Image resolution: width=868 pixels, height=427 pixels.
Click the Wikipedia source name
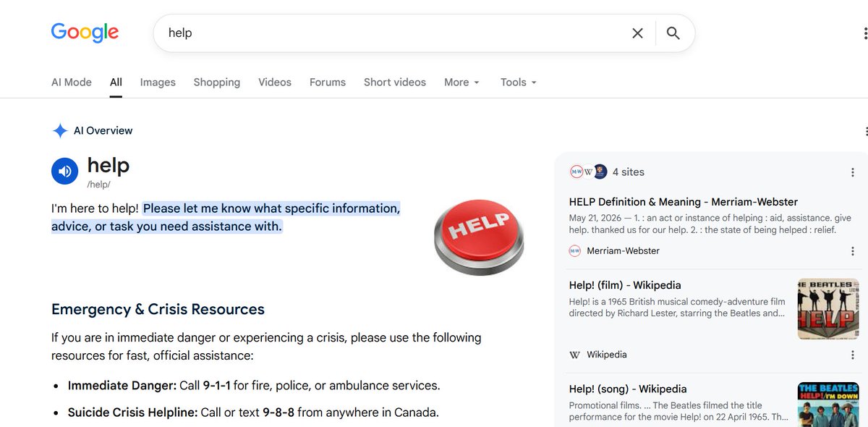(x=607, y=355)
